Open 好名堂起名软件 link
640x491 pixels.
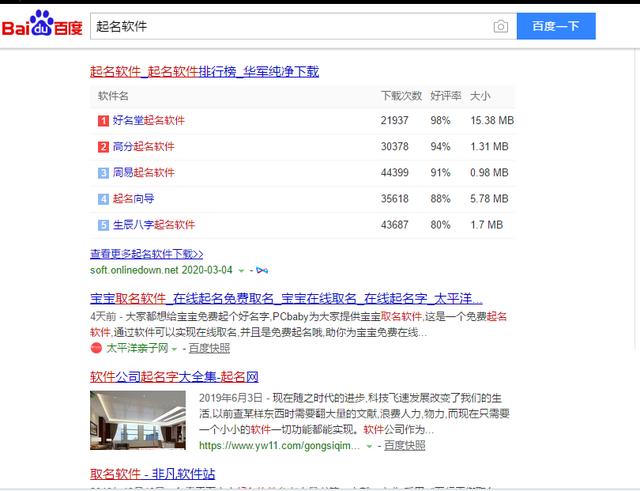pyautogui.click(x=149, y=120)
